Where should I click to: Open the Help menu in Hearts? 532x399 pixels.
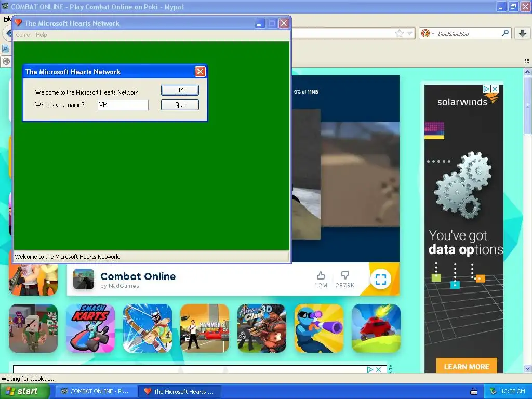click(x=42, y=35)
